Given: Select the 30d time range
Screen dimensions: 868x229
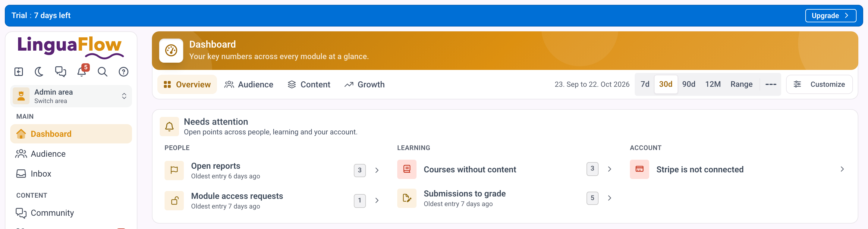Looking at the screenshot, I should [665, 84].
